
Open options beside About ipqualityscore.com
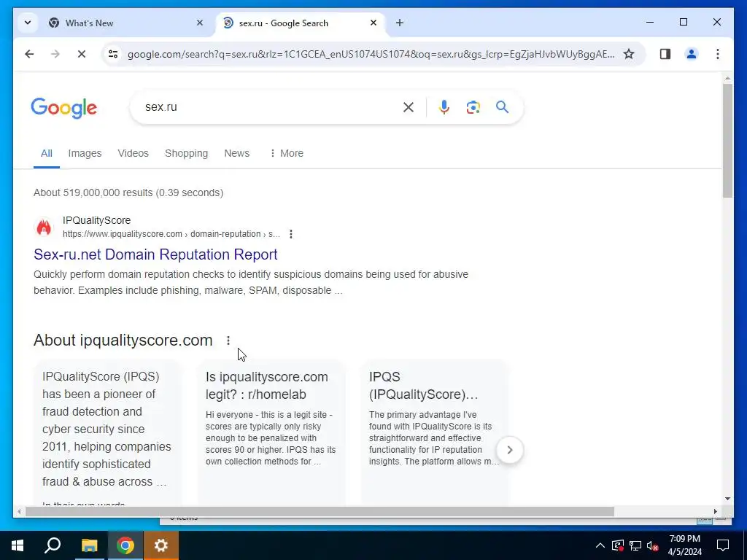[x=228, y=341]
